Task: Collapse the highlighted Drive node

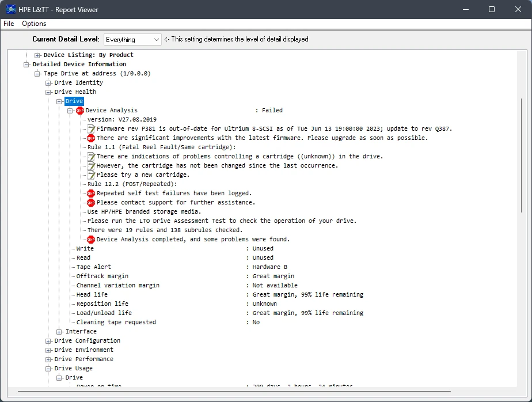Action: (x=59, y=101)
